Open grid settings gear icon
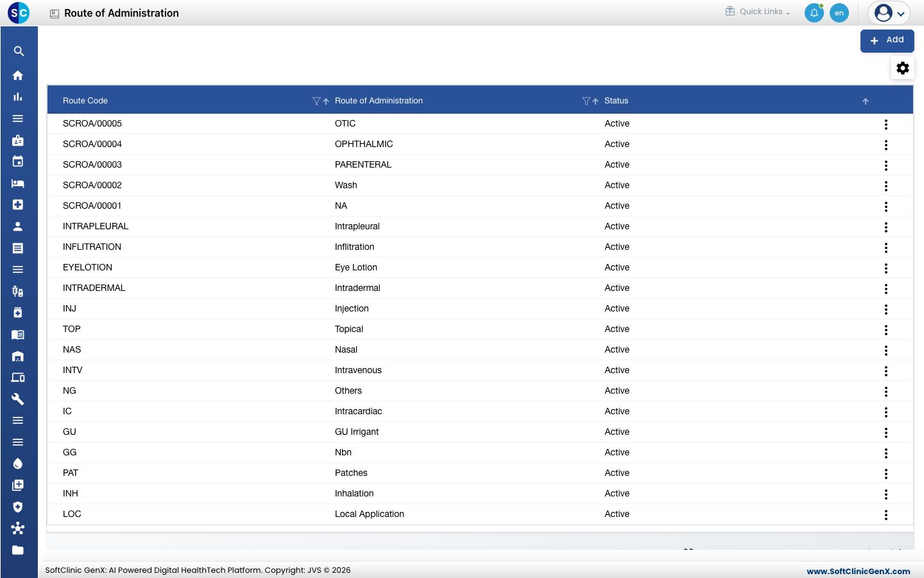The width and height of the screenshot is (924, 578). 903,68
